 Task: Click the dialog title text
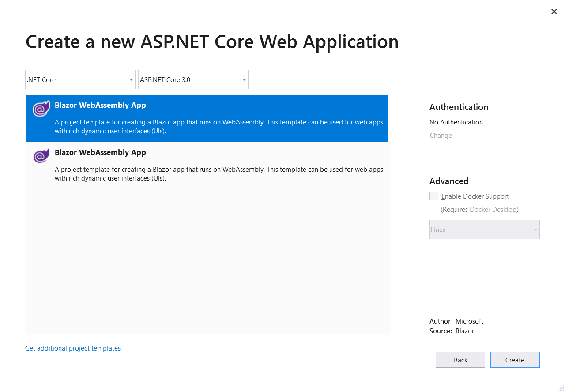212,42
